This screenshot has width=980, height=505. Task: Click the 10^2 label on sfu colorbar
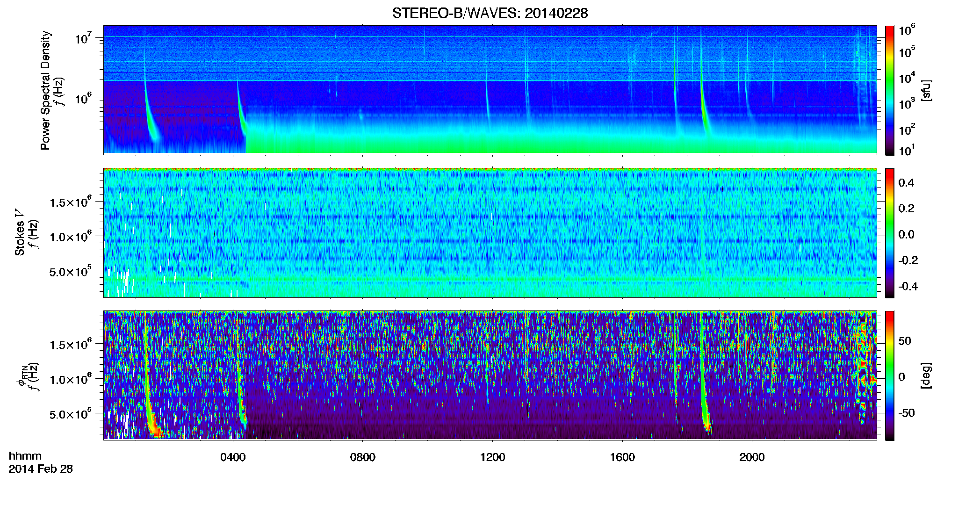907,130
